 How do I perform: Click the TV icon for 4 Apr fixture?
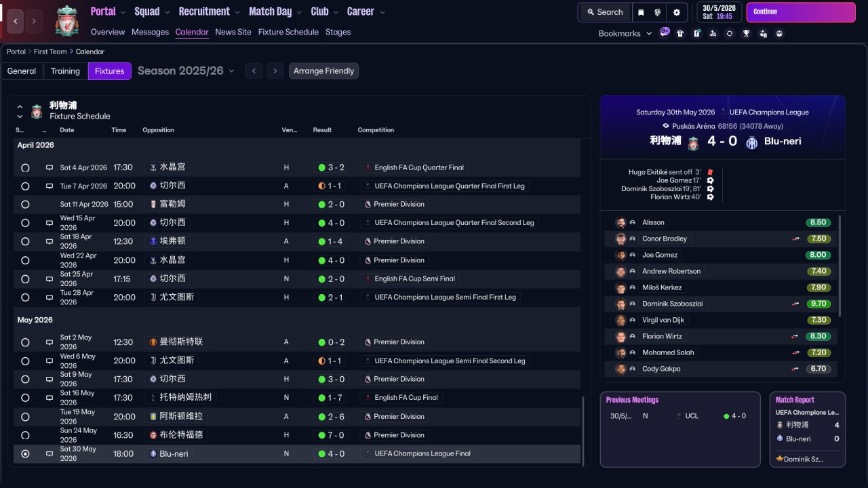click(50, 167)
